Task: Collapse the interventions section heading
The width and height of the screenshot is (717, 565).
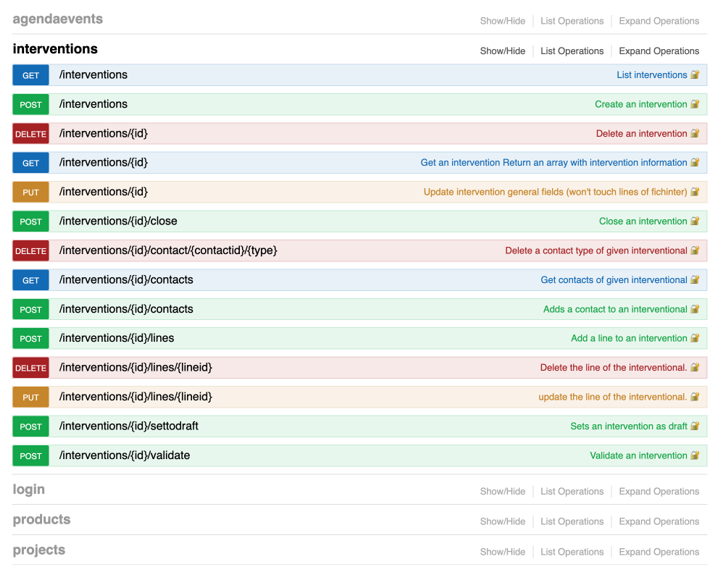Action: click(x=55, y=48)
